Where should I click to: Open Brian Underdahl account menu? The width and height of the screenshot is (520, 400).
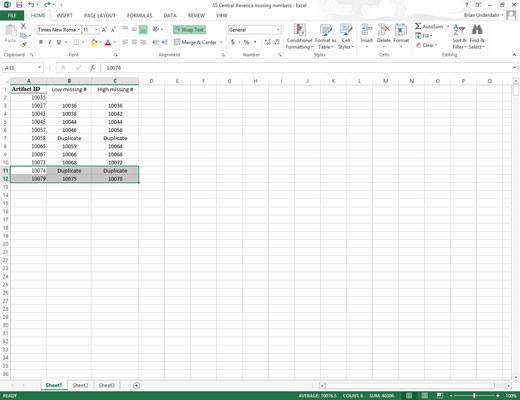click(x=483, y=15)
